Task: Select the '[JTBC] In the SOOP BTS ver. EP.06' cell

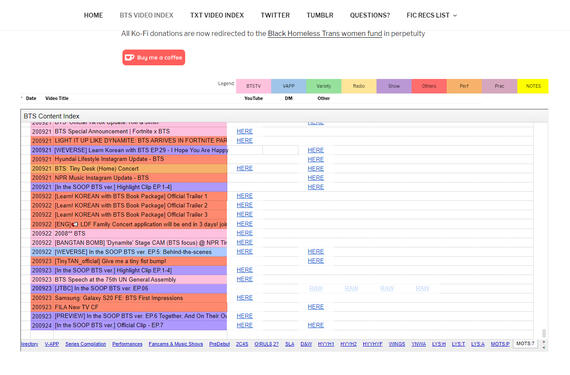Action: click(x=140, y=289)
